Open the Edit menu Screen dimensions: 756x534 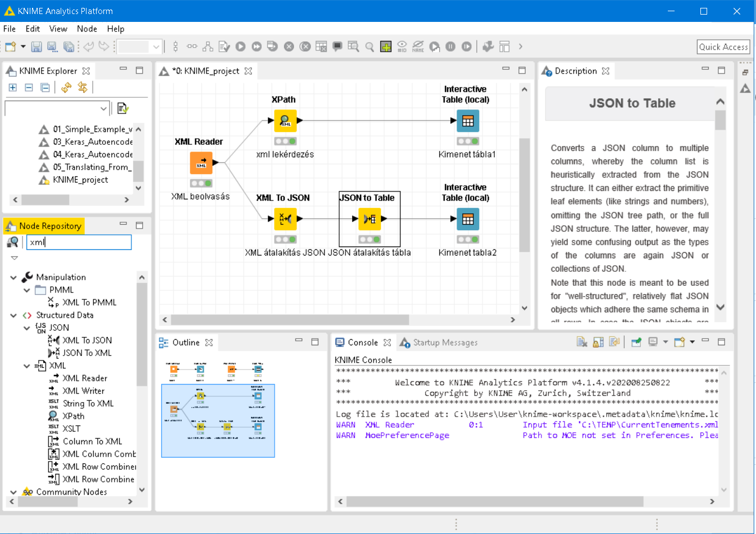pyautogui.click(x=33, y=29)
